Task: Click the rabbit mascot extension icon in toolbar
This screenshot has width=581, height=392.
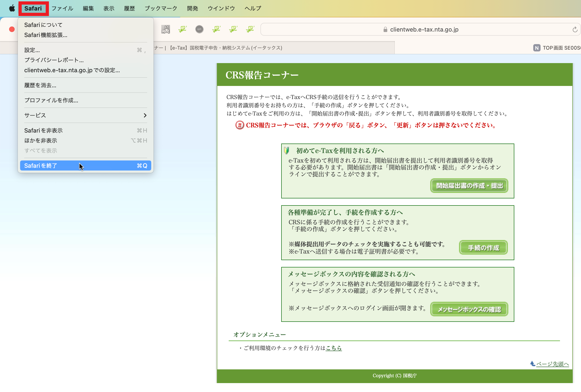Action: [166, 29]
